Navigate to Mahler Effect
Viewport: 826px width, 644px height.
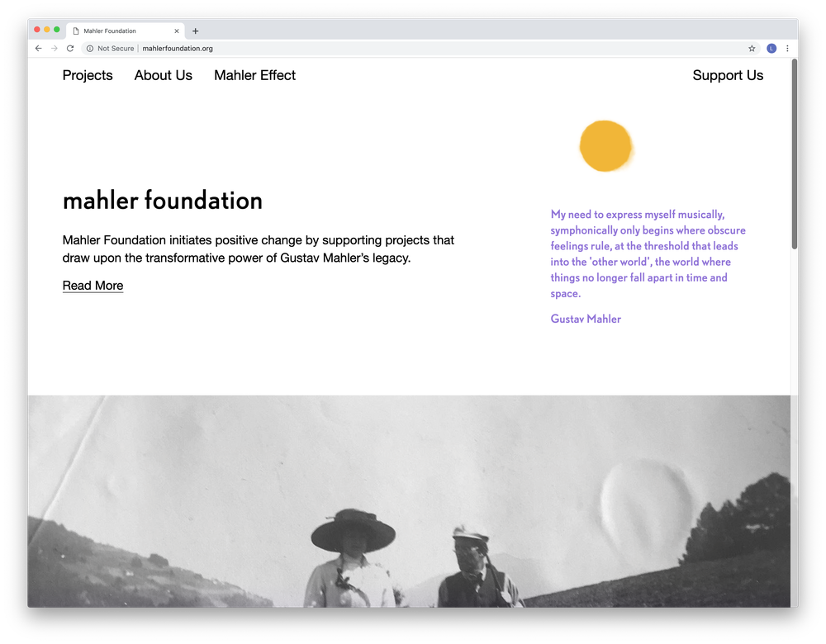click(x=255, y=75)
